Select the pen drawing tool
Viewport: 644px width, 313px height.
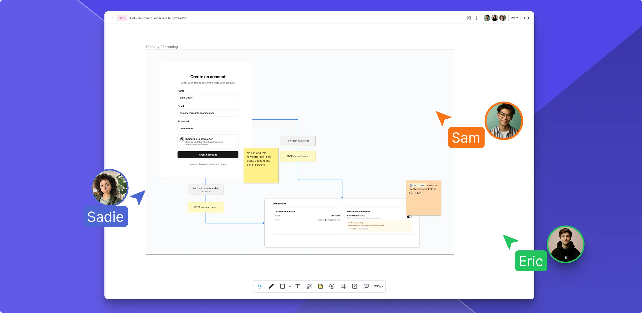pyautogui.click(x=271, y=286)
